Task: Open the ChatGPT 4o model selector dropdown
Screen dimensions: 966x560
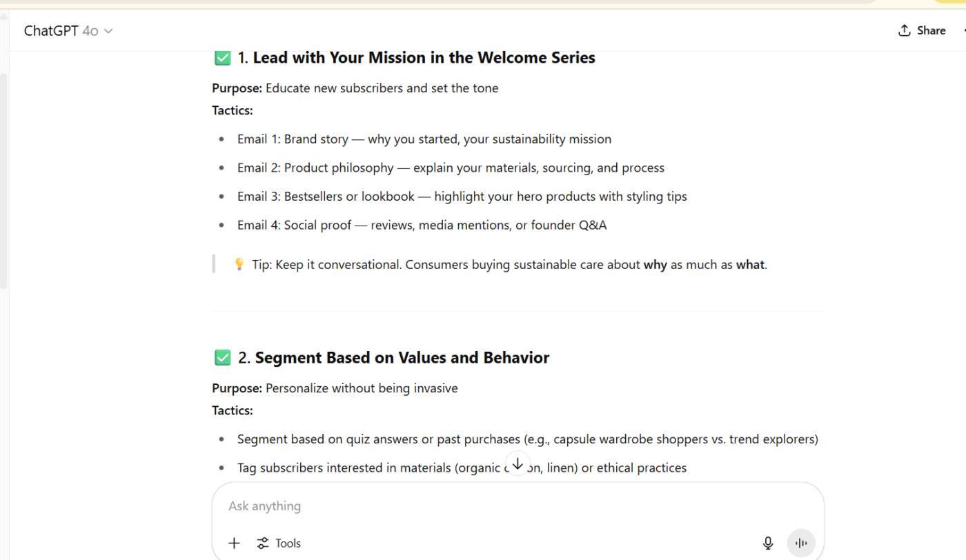Action: click(68, 31)
